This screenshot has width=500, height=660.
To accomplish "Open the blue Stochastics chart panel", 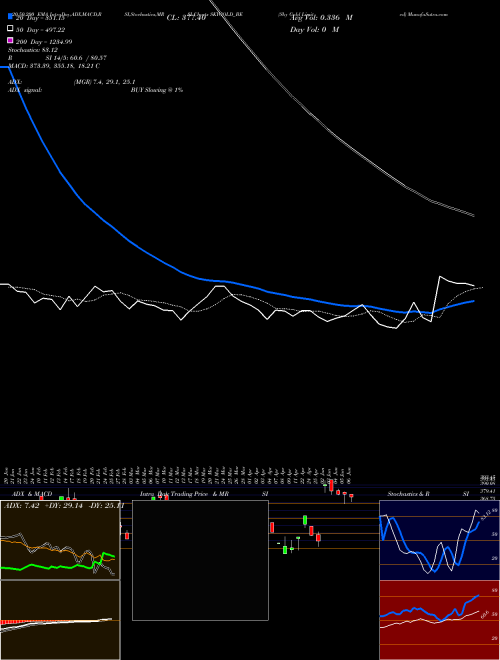I will 439,540.
